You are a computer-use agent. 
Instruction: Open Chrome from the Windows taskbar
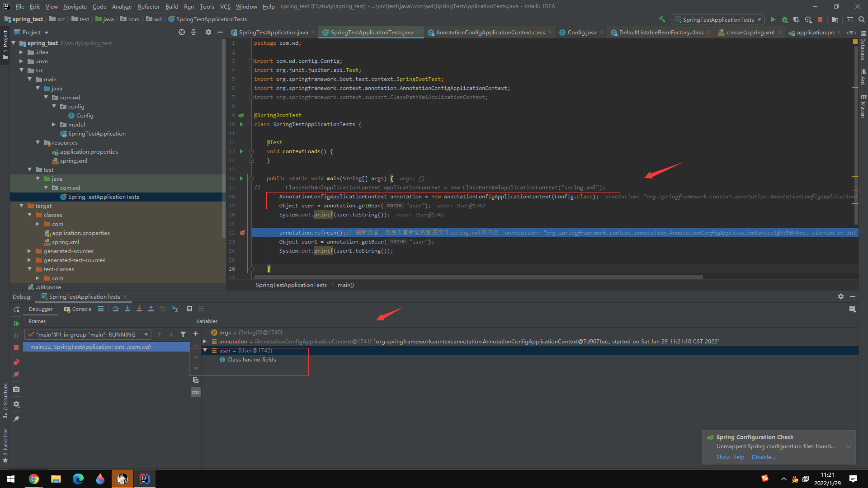pyautogui.click(x=34, y=479)
